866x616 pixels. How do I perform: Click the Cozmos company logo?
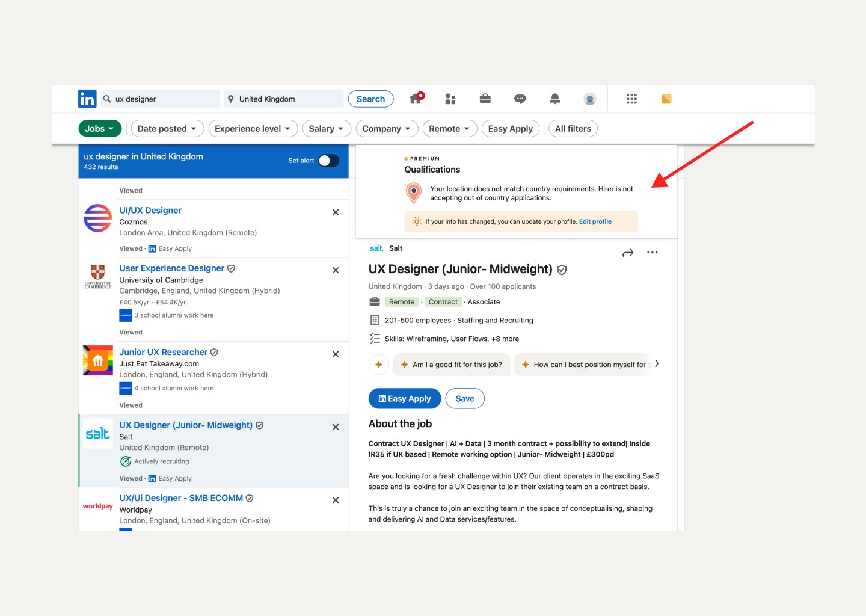tap(97, 218)
